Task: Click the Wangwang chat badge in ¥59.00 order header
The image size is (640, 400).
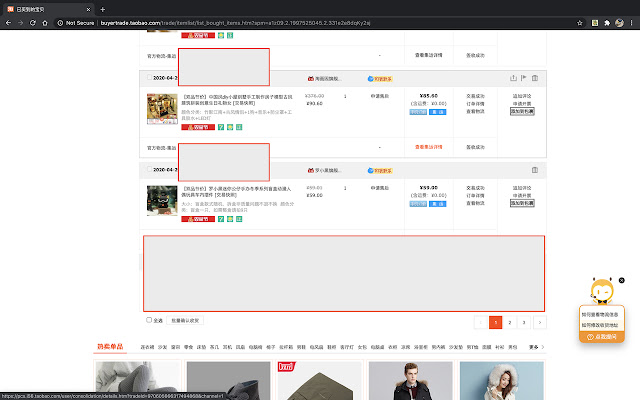Action: tap(380, 171)
